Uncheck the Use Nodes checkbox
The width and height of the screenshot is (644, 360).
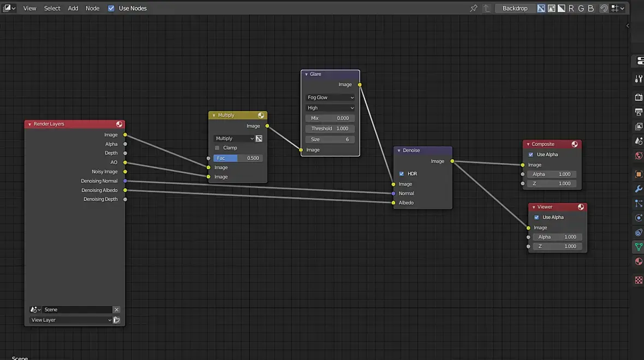[111, 8]
